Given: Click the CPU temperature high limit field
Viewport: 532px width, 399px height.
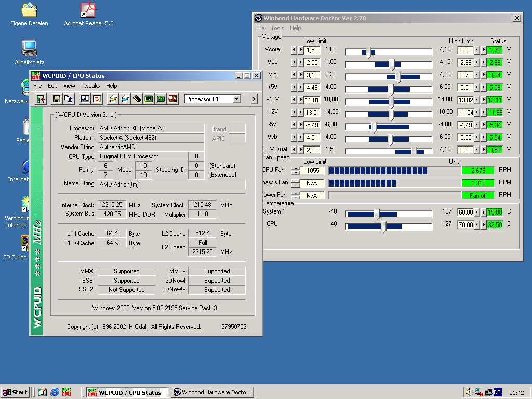Looking at the screenshot, I should [465, 225].
